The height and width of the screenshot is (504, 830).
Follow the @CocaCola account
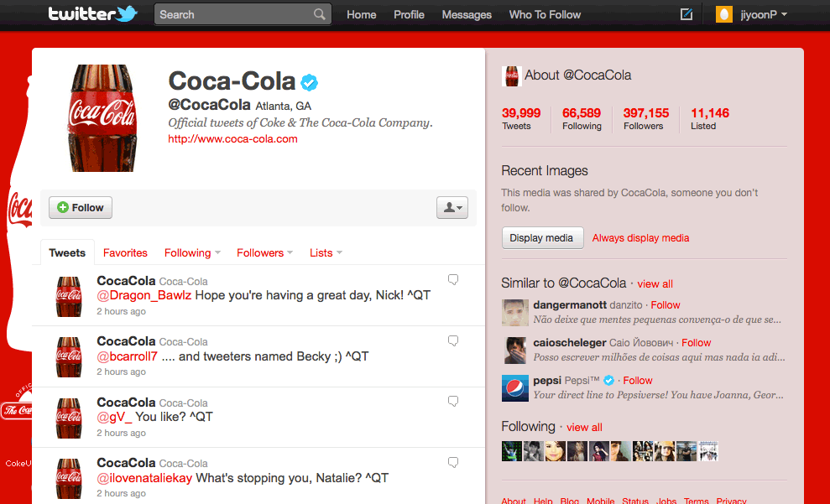(80, 207)
